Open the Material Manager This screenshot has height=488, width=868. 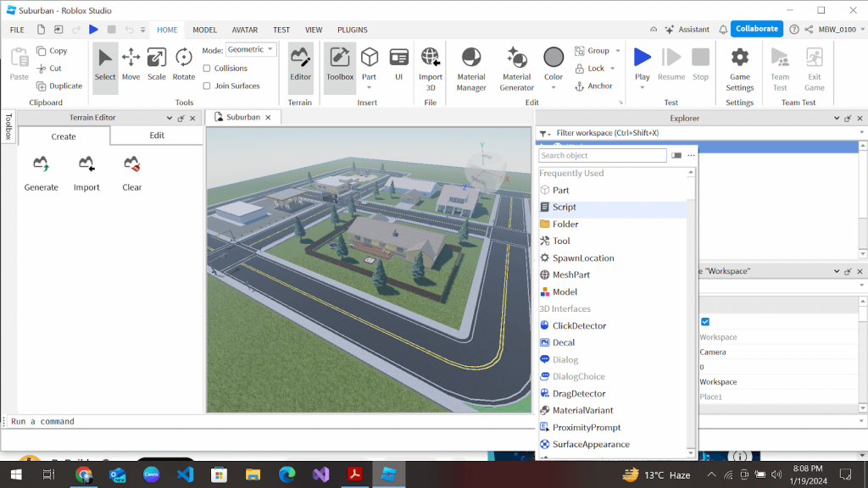pos(470,65)
